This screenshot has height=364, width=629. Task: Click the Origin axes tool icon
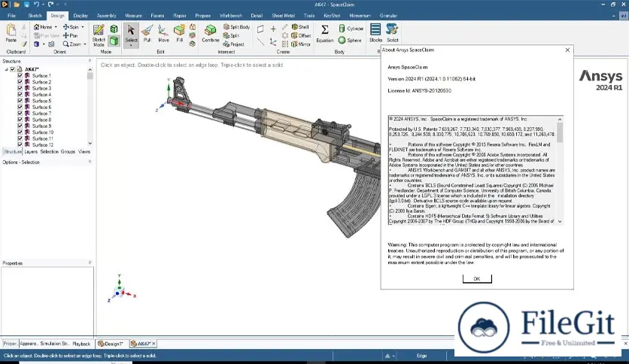click(273, 42)
